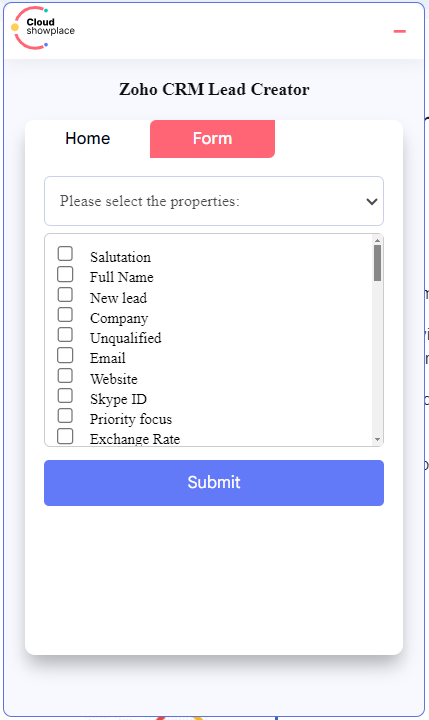Click the properties list scrollbar thumb
The height and width of the screenshot is (720, 429).
pos(378,263)
